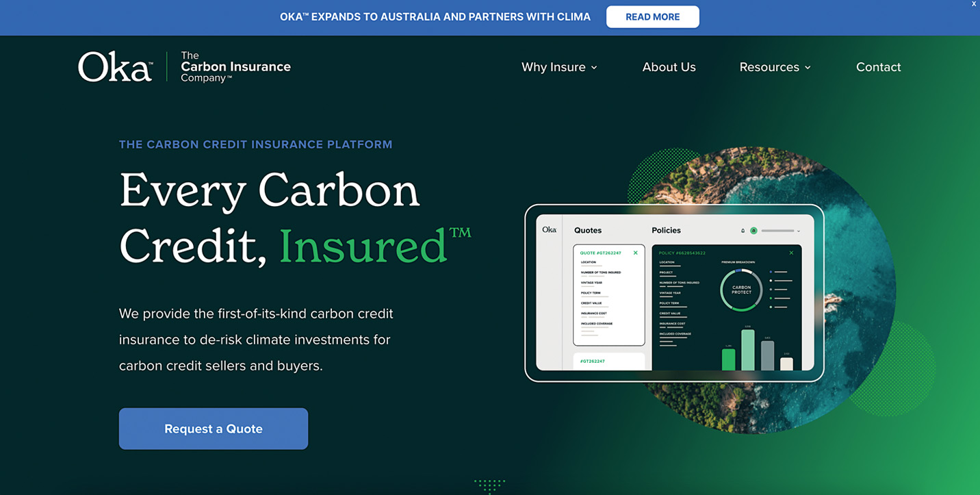This screenshot has width=980, height=495.
Task: Click the Policies heading in the dashboard mockup
Action: pos(666,230)
